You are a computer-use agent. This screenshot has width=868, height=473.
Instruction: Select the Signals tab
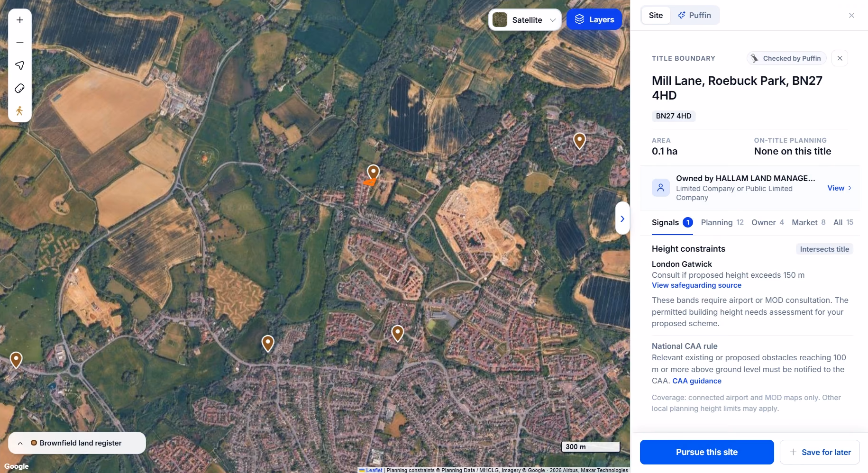672,223
